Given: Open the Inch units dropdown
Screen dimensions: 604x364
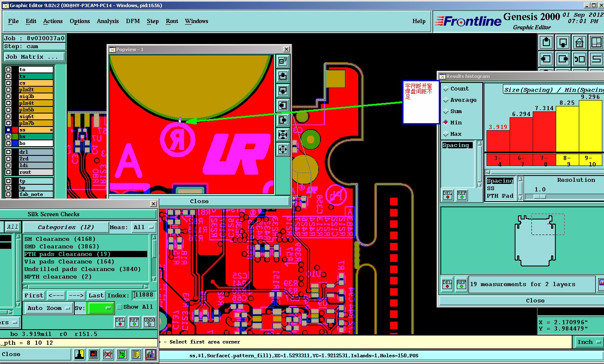Looking at the screenshot, I should (588, 342).
